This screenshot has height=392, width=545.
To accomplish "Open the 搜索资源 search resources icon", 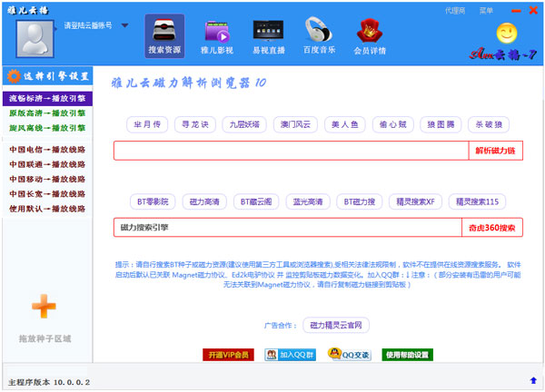I will [164, 35].
